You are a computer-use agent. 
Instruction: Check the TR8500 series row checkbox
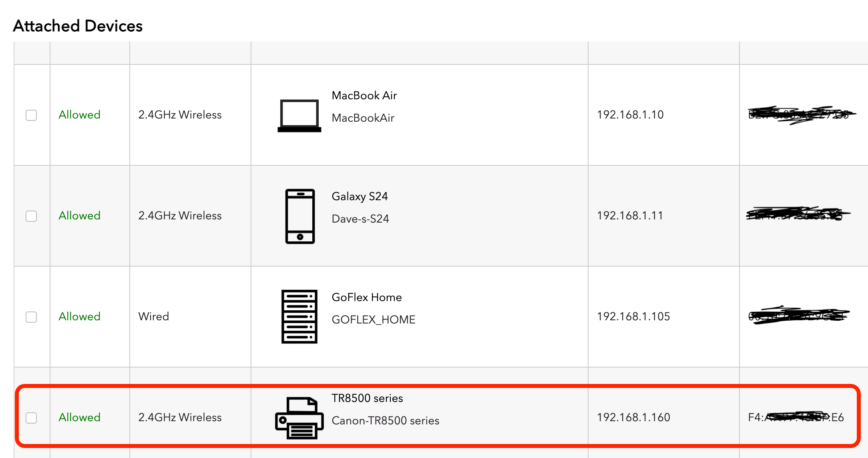tap(31, 418)
